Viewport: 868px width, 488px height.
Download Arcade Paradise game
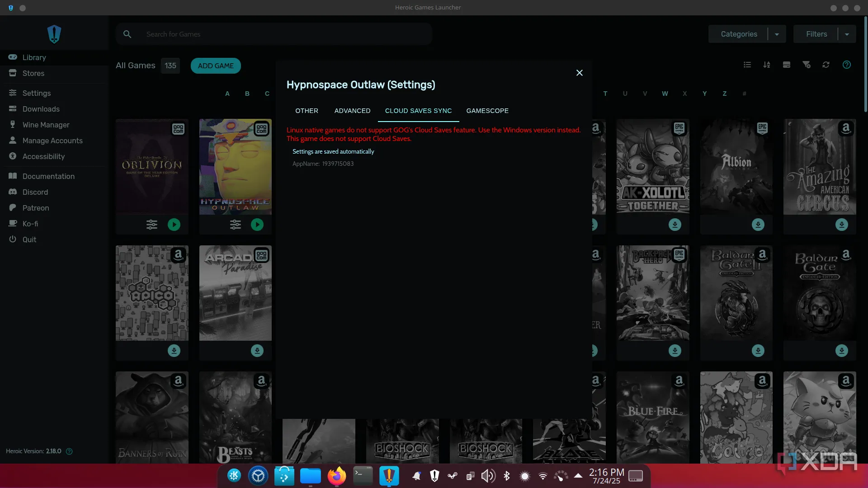tap(257, 351)
